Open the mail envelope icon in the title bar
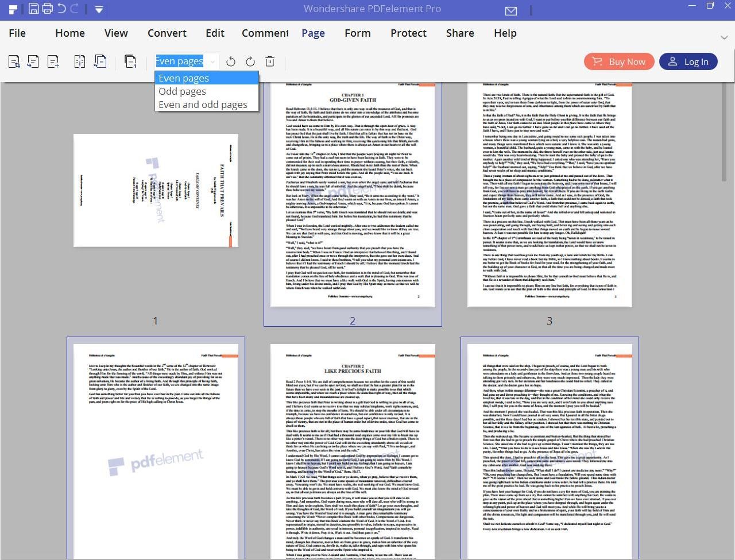The height and width of the screenshot is (560, 735). click(x=511, y=10)
